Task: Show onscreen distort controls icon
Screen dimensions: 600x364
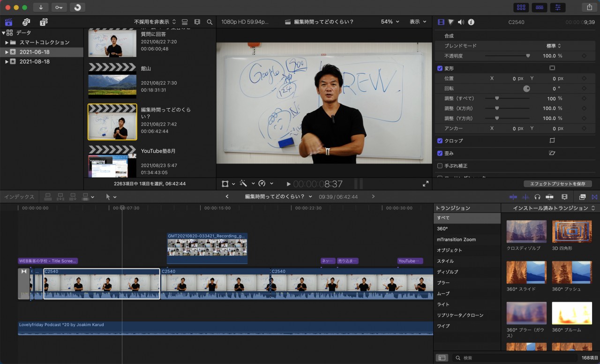Action: (x=552, y=153)
